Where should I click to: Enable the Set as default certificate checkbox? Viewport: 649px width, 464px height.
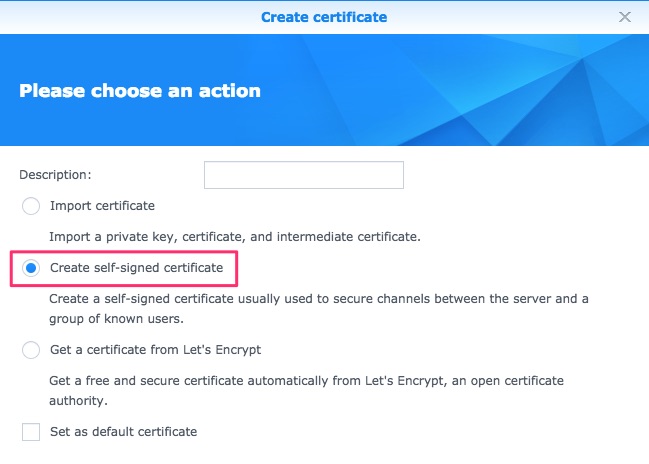tap(31, 432)
